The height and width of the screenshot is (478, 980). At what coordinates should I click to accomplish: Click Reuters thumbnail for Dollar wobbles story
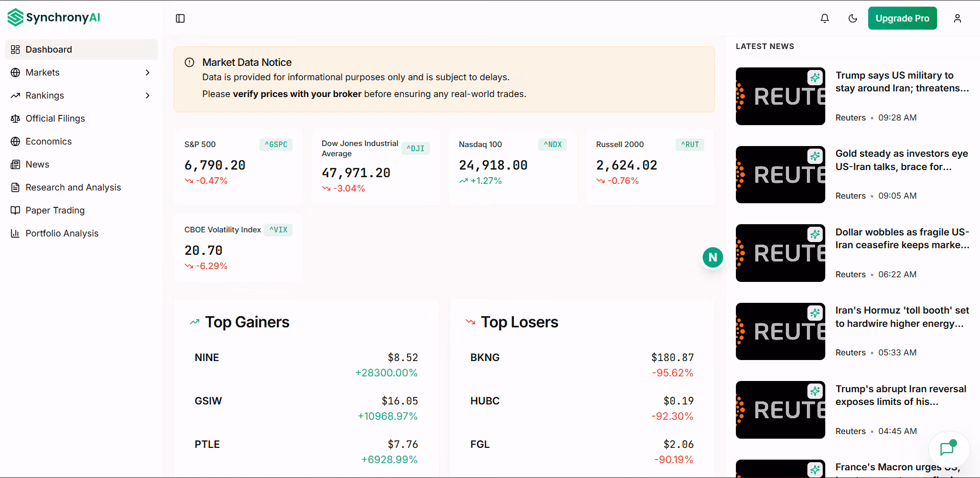tap(780, 253)
